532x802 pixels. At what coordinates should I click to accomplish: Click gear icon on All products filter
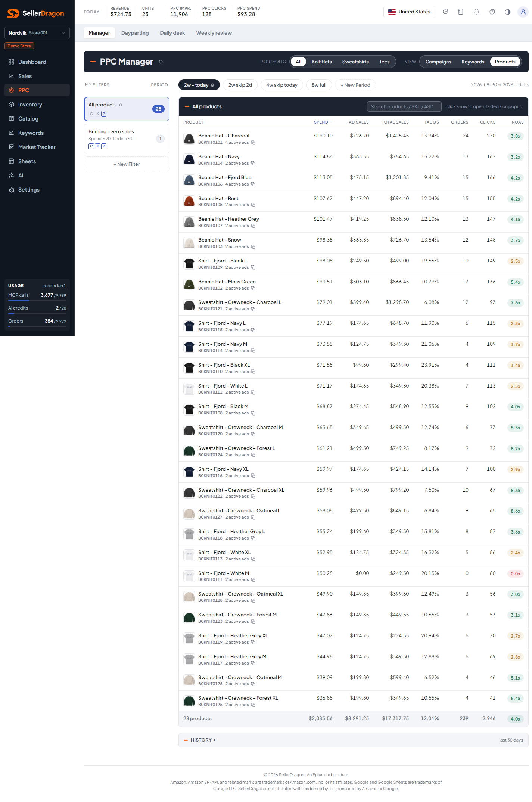(121, 105)
